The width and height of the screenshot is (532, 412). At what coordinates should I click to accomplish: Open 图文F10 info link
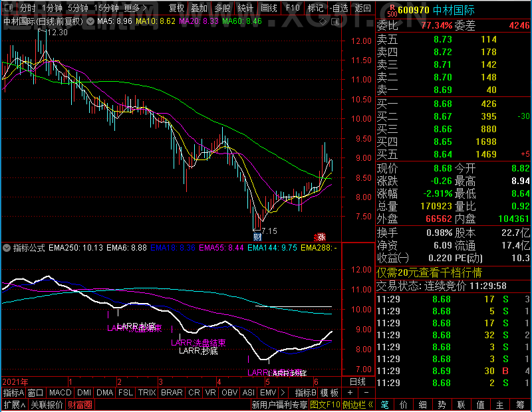[325, 405]
